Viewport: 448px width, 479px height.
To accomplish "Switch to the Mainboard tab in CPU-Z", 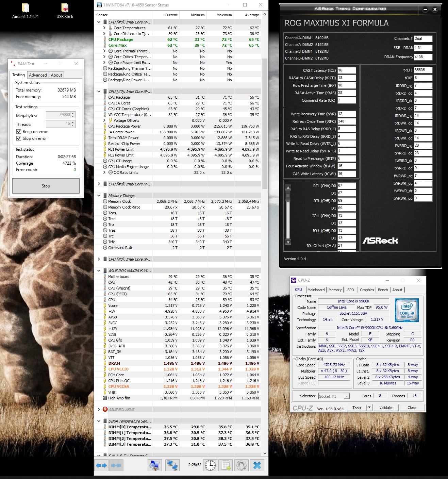I will pos(316,290).
